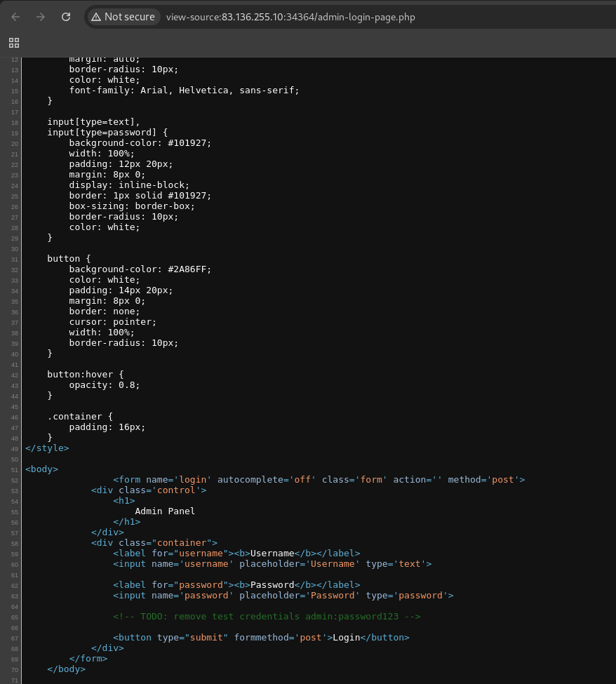Click the div class="container" line
The width and height of the screenshot is (616, 684).
point(154,543)
